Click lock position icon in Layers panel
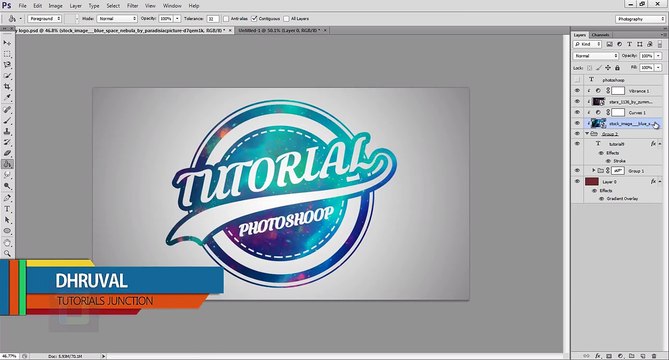Viewport: 669px width, 360px height. (608, 68)
